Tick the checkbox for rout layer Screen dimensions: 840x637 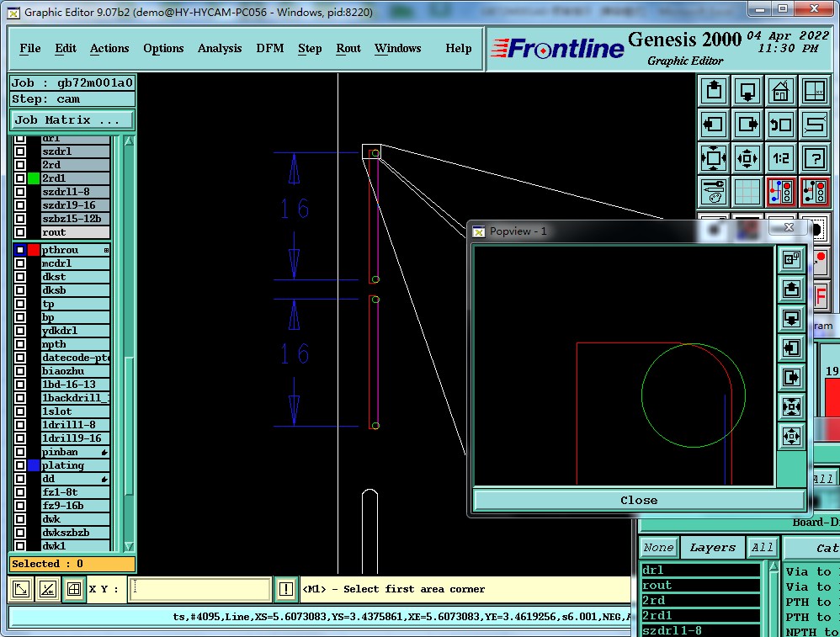pos(20,232)
